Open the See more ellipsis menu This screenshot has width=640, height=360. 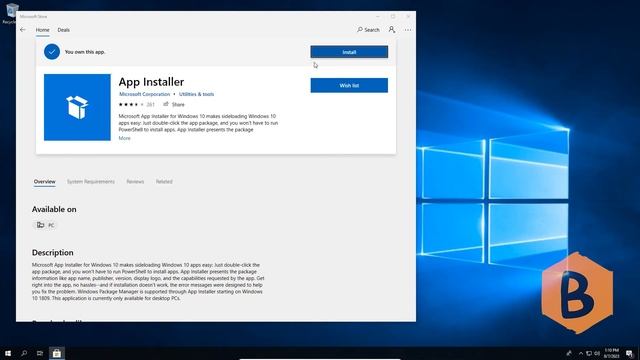[x=408, y=30]
